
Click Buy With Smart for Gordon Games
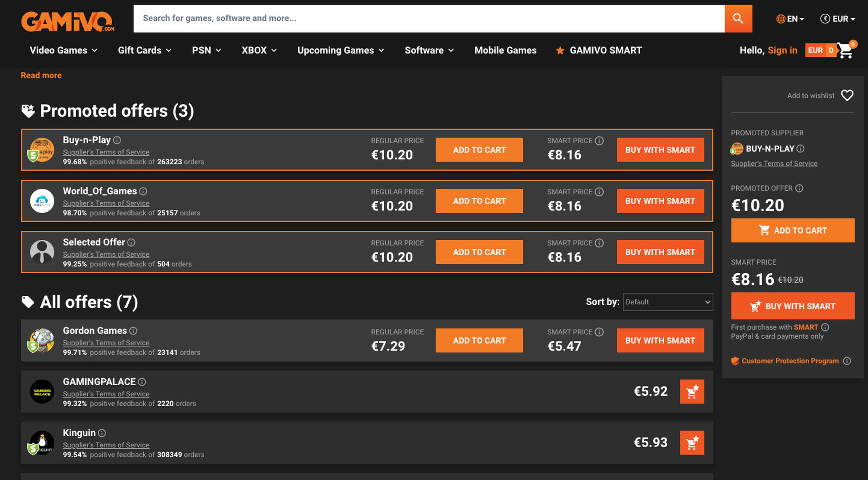[660, 341]
